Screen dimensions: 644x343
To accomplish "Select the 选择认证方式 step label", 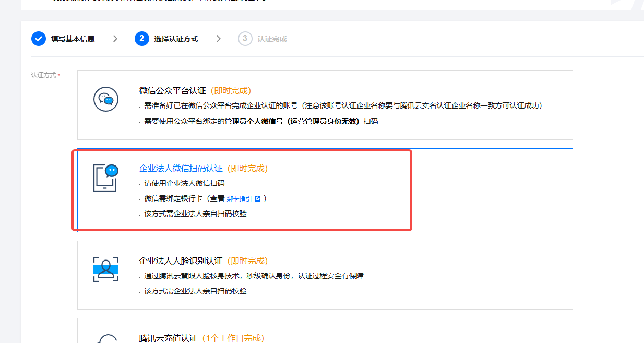I will [176, 39].
